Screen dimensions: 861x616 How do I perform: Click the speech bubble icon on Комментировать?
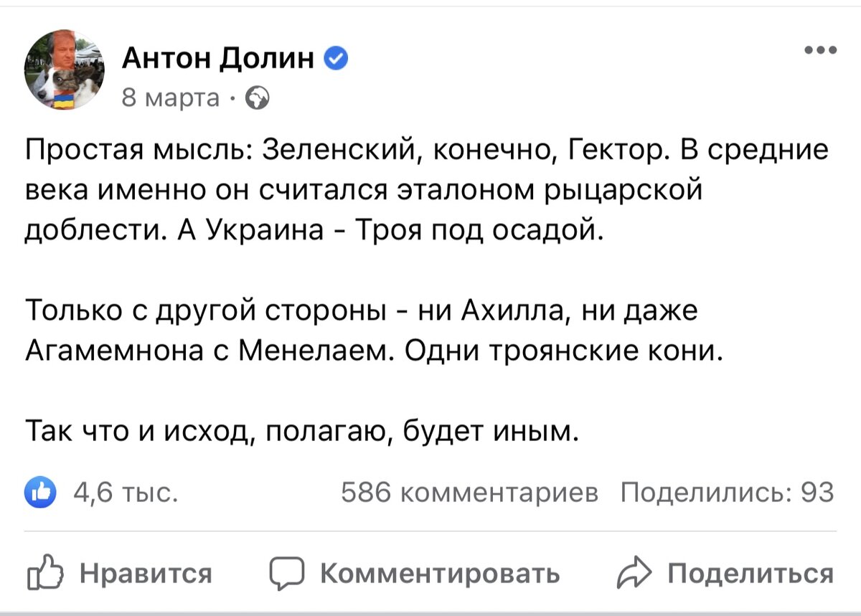point(286,573)
